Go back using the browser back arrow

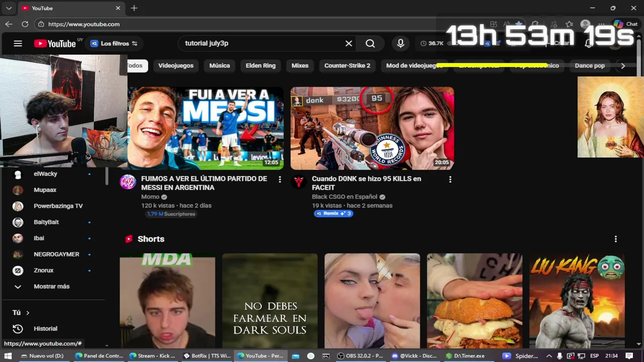tap(9, 24)
